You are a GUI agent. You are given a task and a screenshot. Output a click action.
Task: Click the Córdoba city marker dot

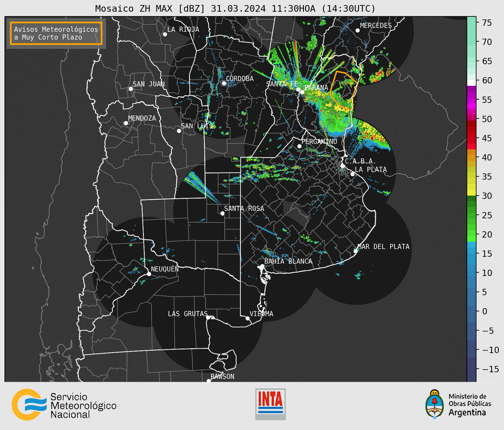coord(224,83)
